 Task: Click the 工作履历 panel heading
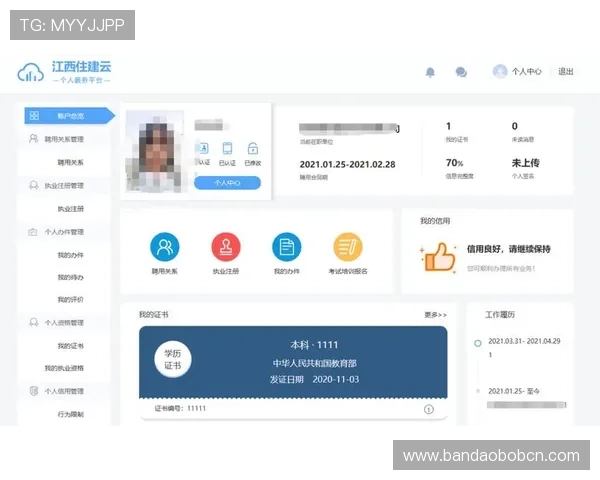coord(500,315)
